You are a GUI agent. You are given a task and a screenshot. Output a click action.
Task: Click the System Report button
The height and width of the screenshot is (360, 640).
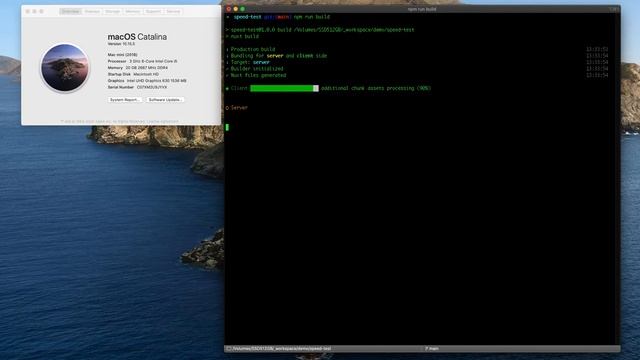coord(125,100)
